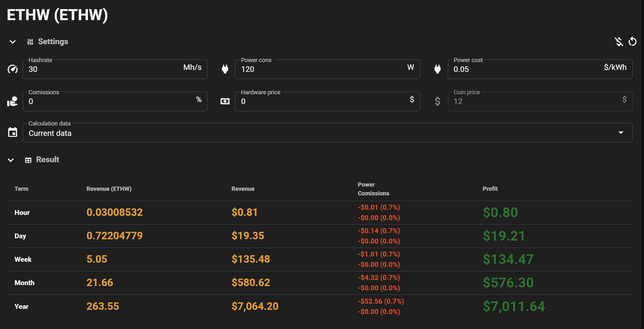
Task: Click the Hour row label
Action: (22, 213)
